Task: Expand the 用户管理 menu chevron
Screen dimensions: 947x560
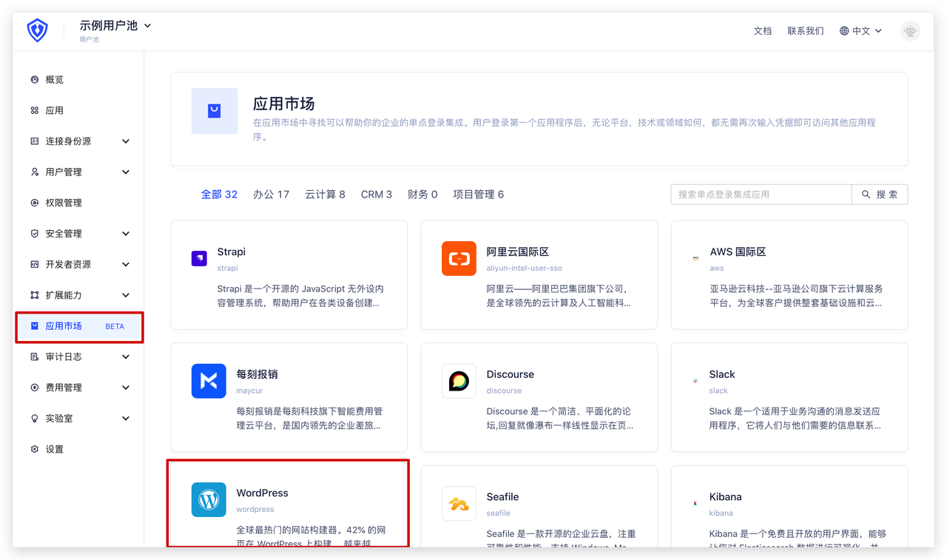Action: pos(126,172)
